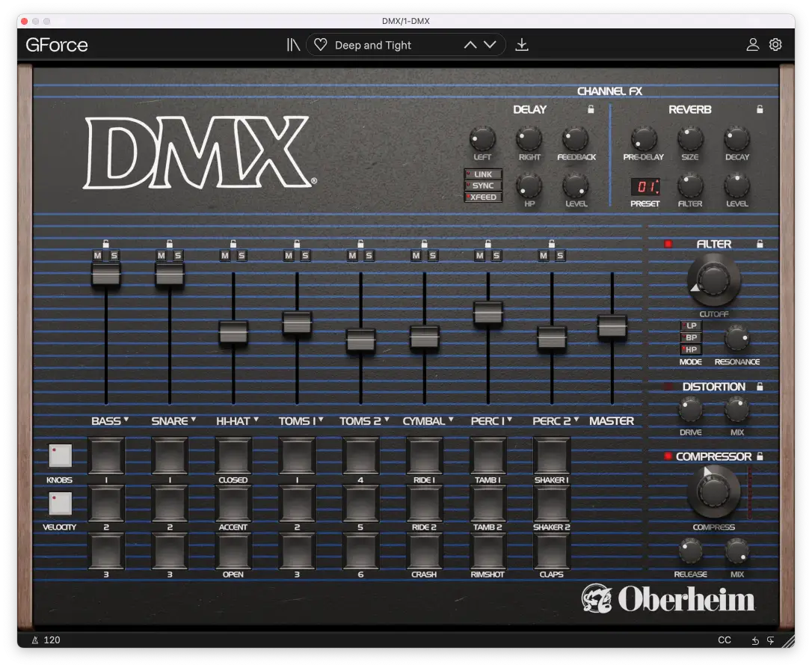Click the Filter section lock icon
Screen dimensions: 812x668
pyautogui.click(x=760, y=244)
